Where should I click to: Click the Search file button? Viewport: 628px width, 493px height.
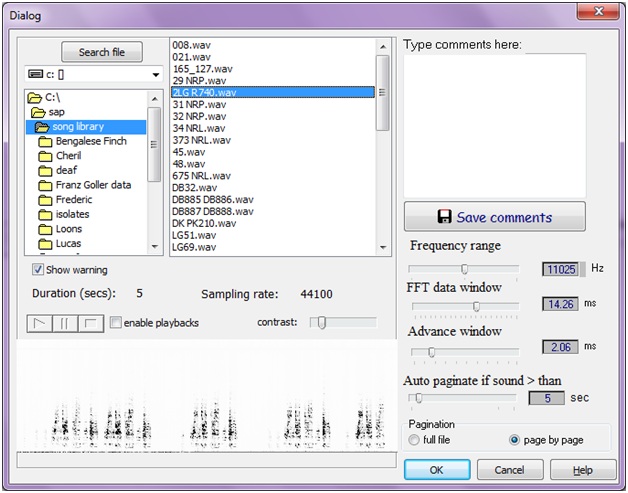(102, 52)
